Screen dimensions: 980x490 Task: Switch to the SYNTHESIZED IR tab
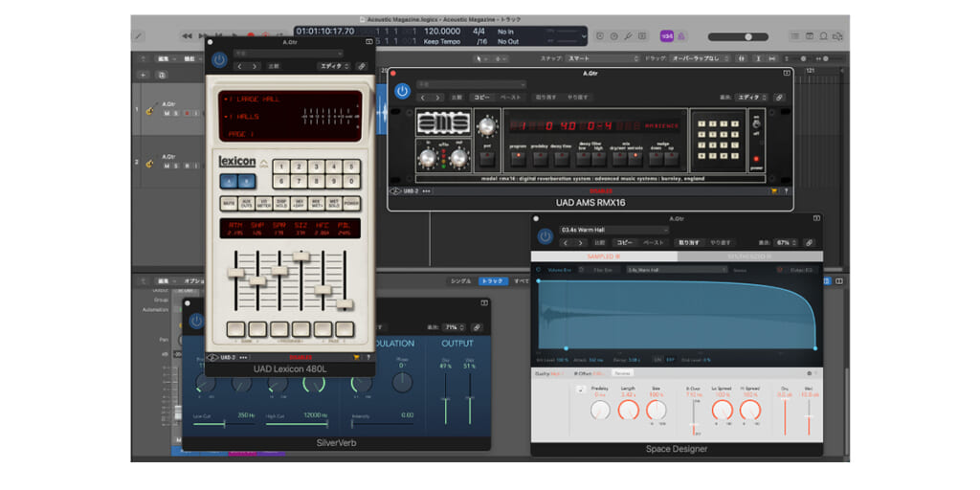point(750,256)
